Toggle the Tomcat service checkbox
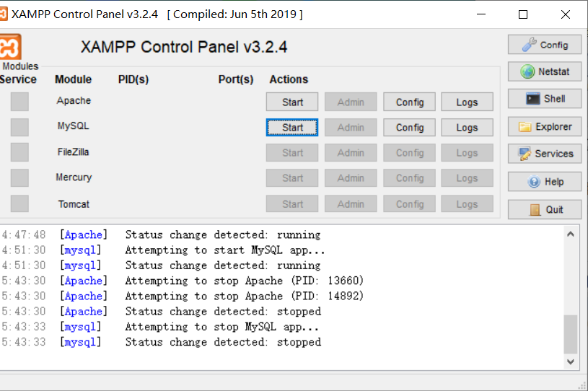The image size is (588, 391). tap(19, 203)
